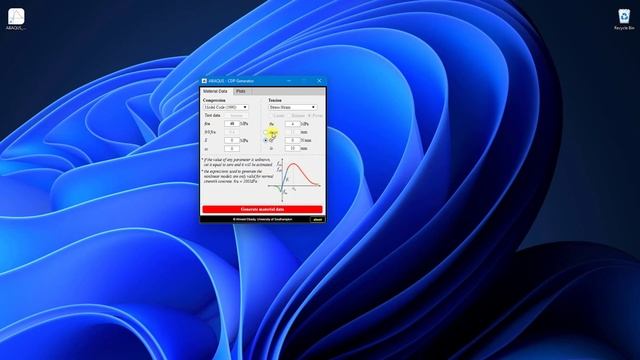The height and width of the screenshot is (360, 640).
Task: Switch to the Plots tab
Action: (241, 91)
